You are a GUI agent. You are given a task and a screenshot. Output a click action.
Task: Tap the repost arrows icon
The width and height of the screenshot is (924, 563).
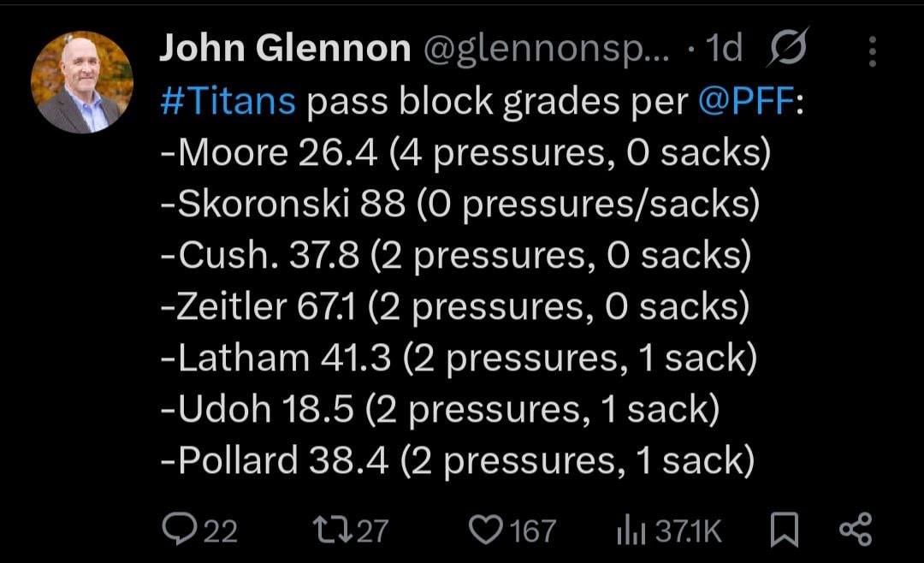[331, 530]
